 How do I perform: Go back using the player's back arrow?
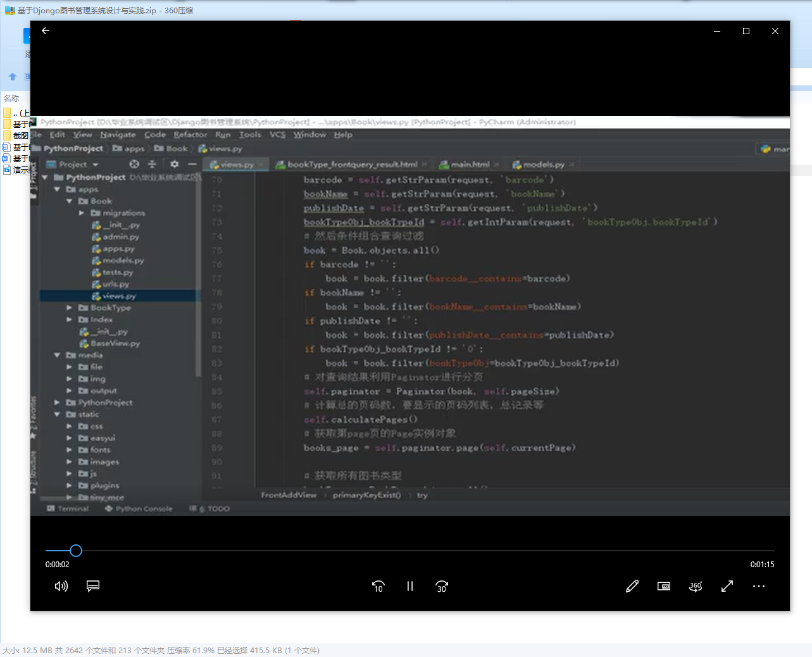point(46,30)
